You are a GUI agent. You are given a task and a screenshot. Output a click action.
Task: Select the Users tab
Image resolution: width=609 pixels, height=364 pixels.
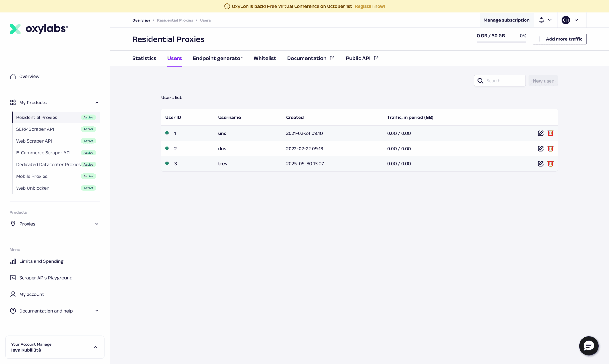(175, 58)
